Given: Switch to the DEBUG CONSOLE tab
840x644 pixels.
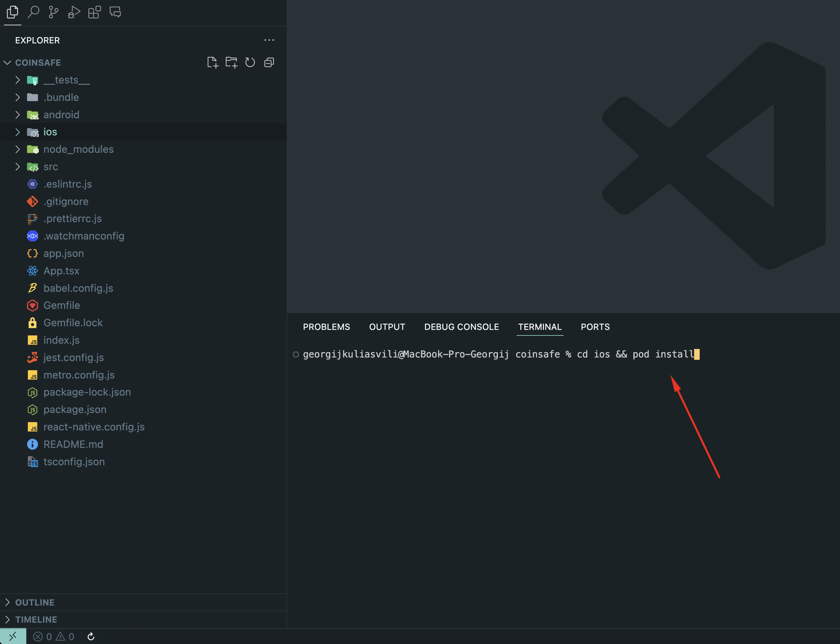Looking at the screenshot, I should (461, 327).
